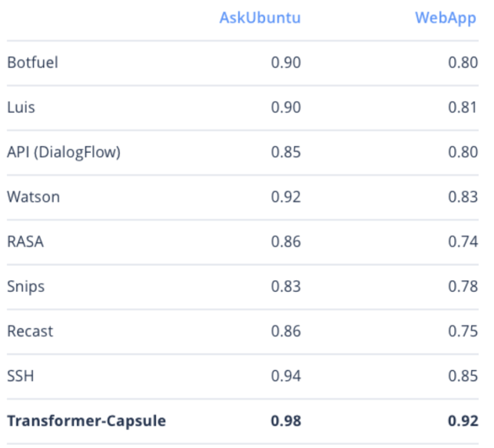Click Transformer-Capsule WebApp score 0.92
This screenshot has height=448, width=494.
pos(462,421)
